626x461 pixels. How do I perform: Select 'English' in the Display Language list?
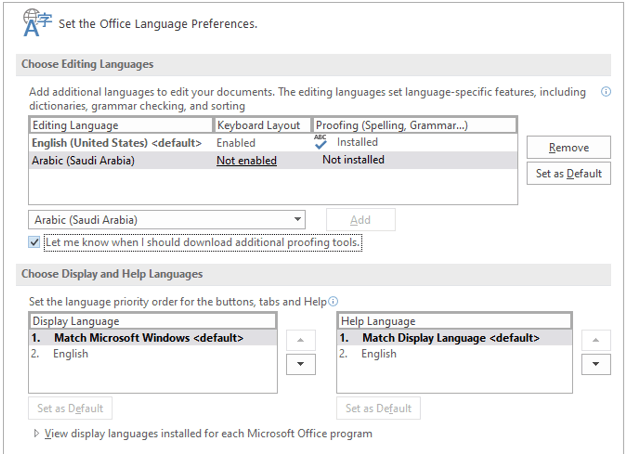[x=153, y=354]
